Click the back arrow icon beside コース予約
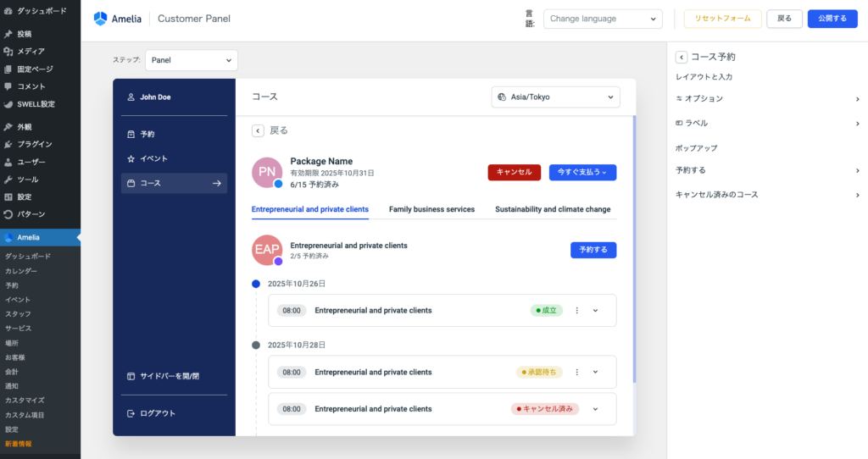 point(681,57)
